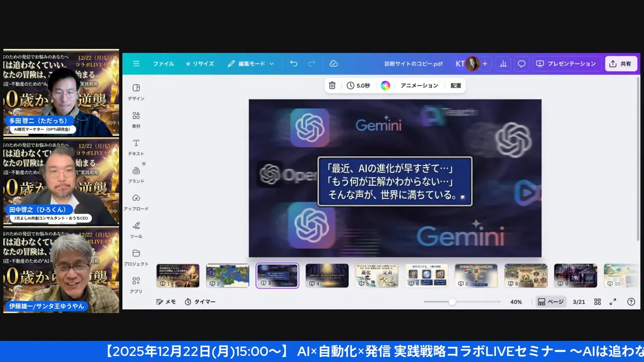Toggle the タイマー (Timer) panel
Image resolution: width=644 pixels, height=362 pixels.
[200, 302]
